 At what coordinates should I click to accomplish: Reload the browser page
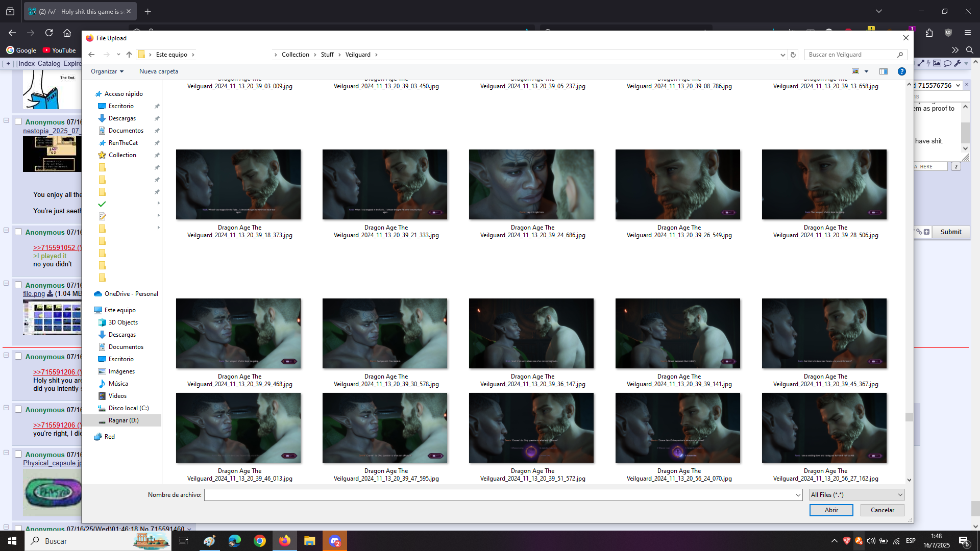point(49,33)
